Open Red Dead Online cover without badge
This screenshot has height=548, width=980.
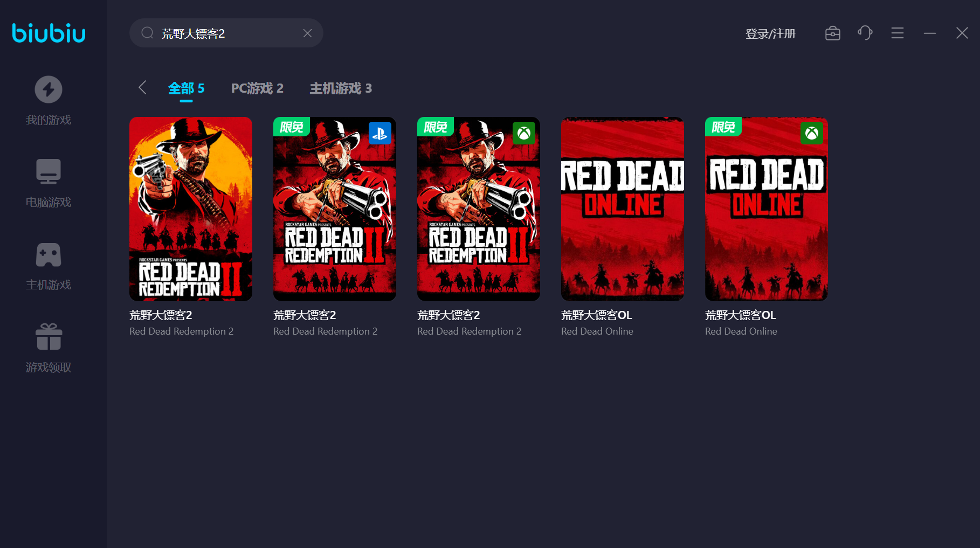coord(623,209)
